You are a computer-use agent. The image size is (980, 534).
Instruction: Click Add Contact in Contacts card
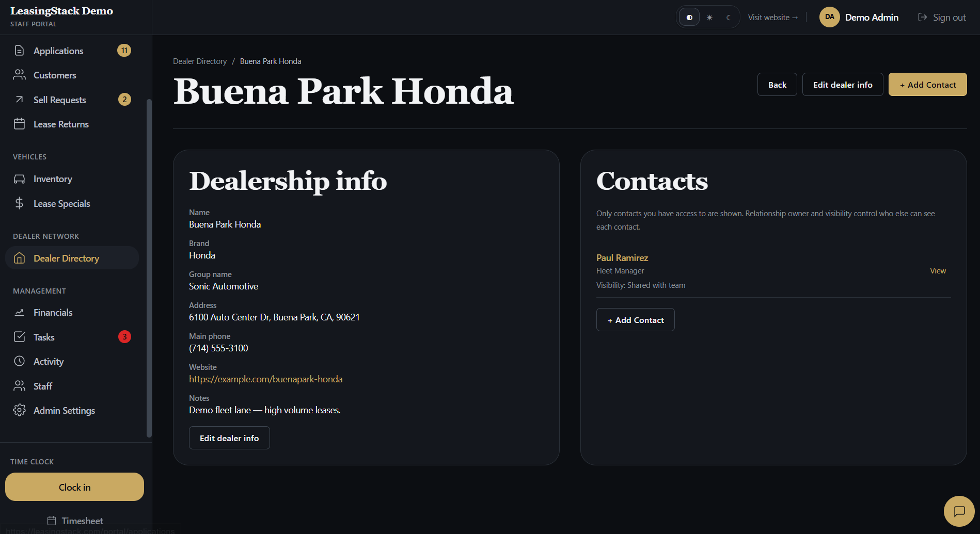pos(636,320)
